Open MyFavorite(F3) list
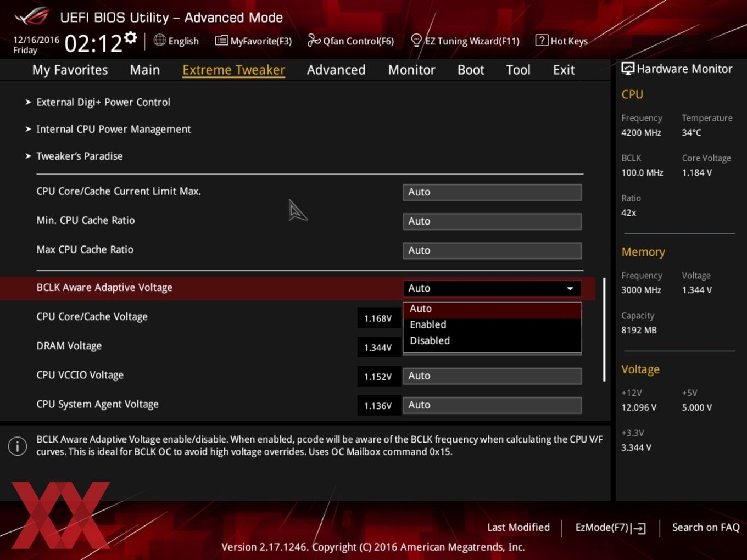Viewport: 747px width, 560px height. pos(253,41)
